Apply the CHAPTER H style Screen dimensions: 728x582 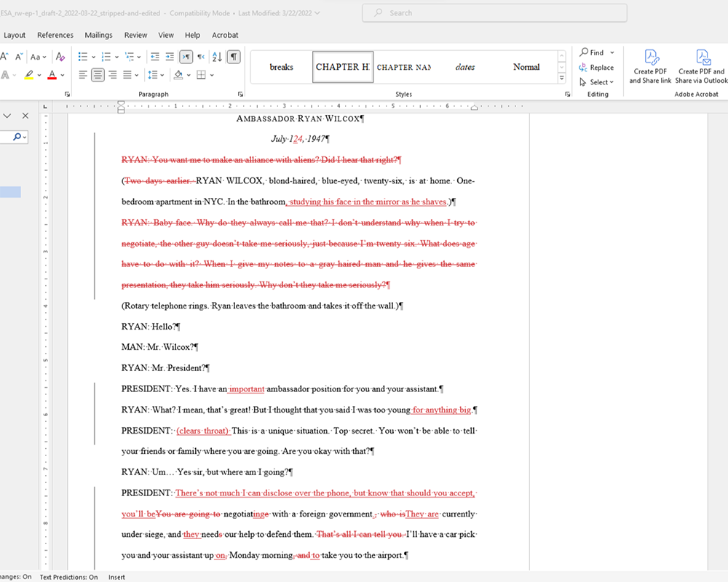(343, 67)
